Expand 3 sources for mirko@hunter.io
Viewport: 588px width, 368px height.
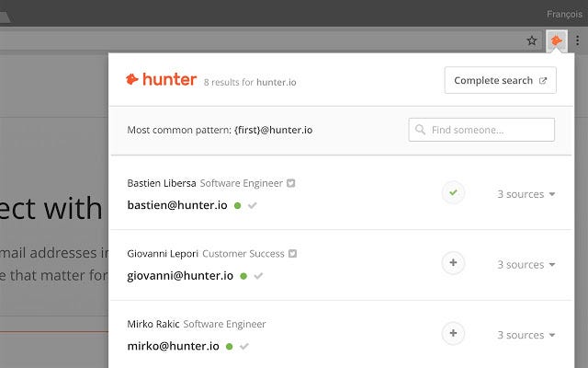tap(526, 335)
